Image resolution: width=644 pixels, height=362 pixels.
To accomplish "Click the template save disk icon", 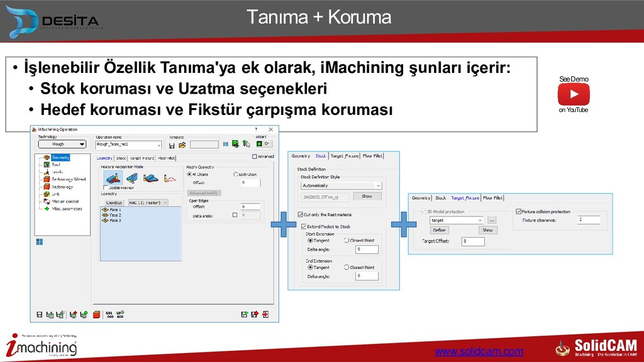I will tap(172, 145).
